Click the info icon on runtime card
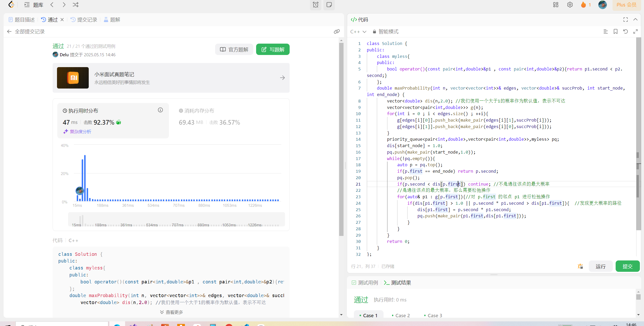The width and height of the screenshot is (644, 326). click(x=160, y=110)
